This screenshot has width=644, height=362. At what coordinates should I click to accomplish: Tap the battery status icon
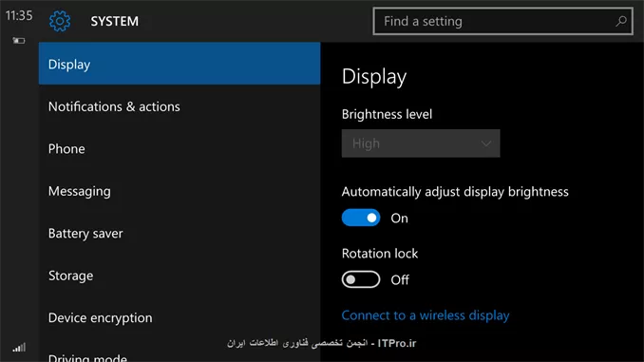[x=18, y=40]
